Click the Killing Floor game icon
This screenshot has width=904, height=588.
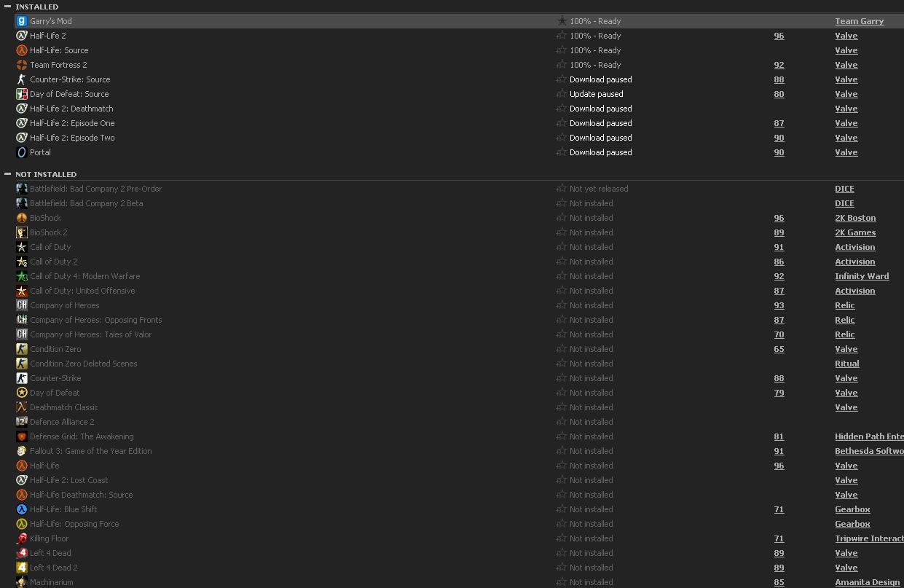tap(22, 538)
